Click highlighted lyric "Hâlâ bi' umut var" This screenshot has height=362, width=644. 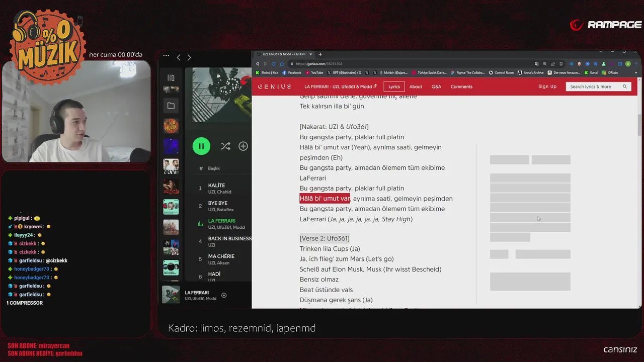click(x=325, y=199)
